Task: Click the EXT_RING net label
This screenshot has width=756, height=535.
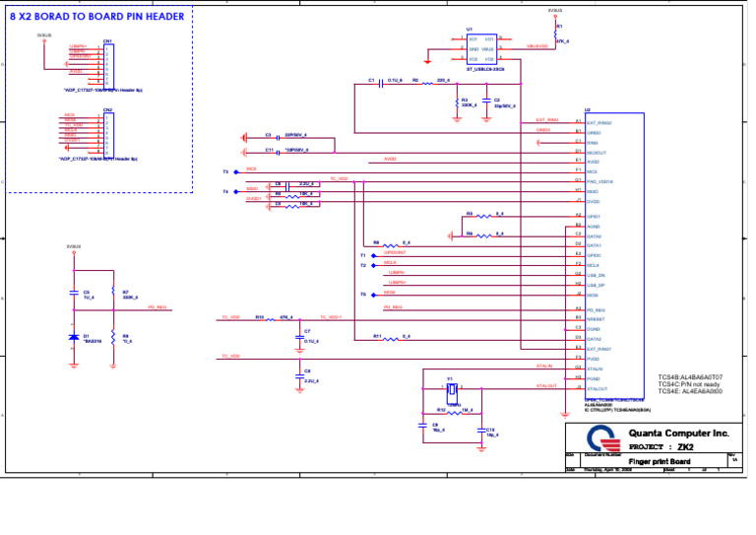Action: [547, 120]
